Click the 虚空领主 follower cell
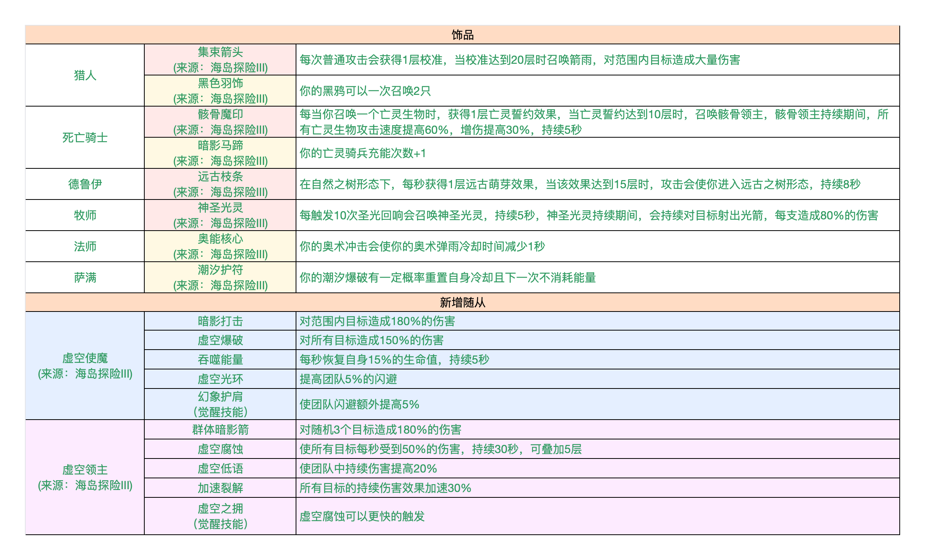The width and height of the screenshot is (925, 560). [x=85, y=477]
